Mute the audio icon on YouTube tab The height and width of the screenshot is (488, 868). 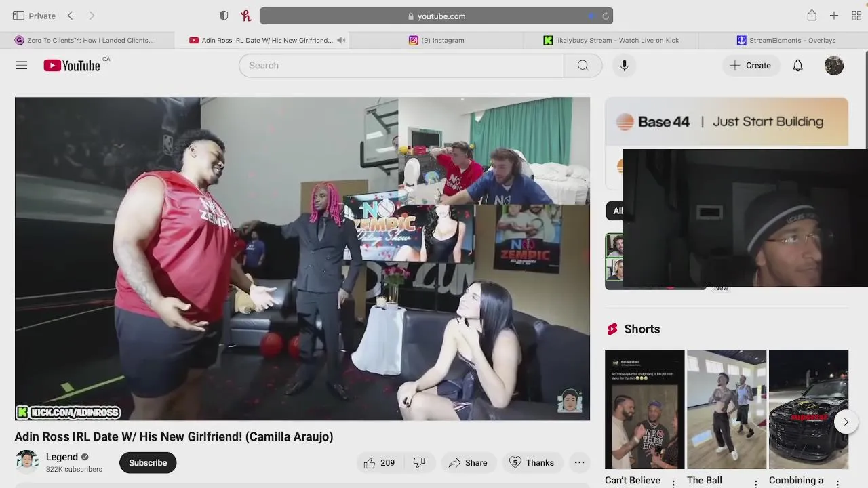click(x=341, y=40)
